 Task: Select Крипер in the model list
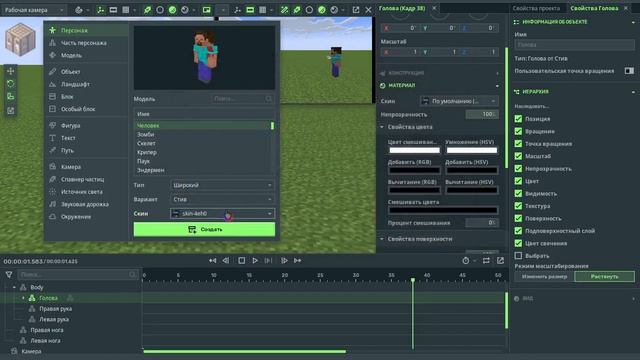coord(202,152)
